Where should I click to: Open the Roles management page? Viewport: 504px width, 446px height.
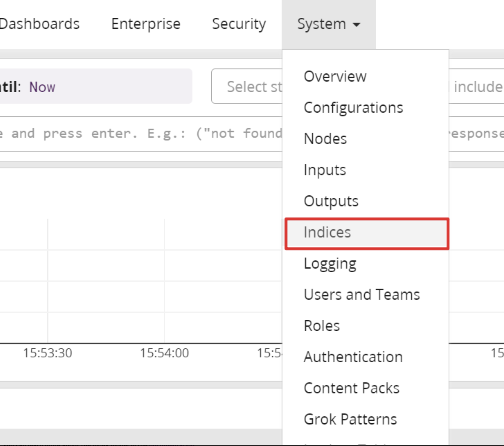321,325
